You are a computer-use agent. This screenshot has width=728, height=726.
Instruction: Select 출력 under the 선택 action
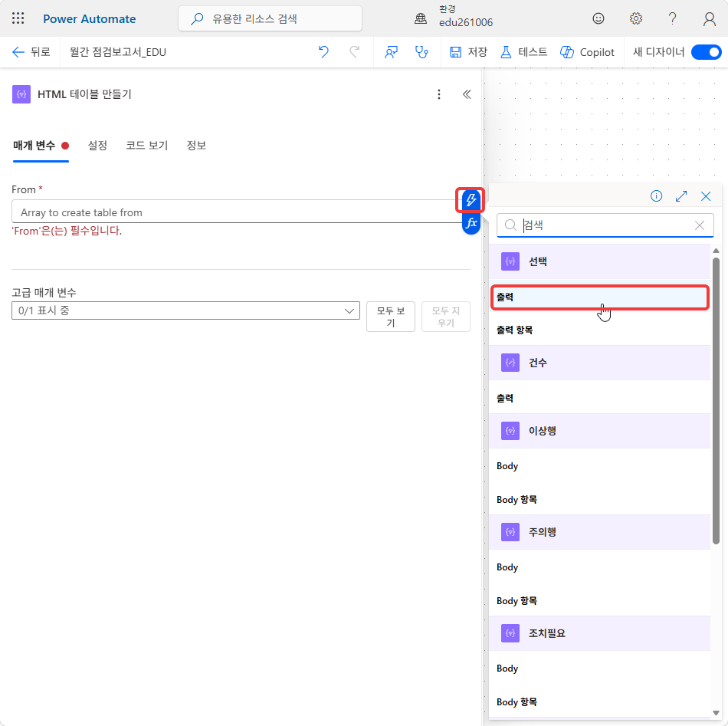(600, 297)
